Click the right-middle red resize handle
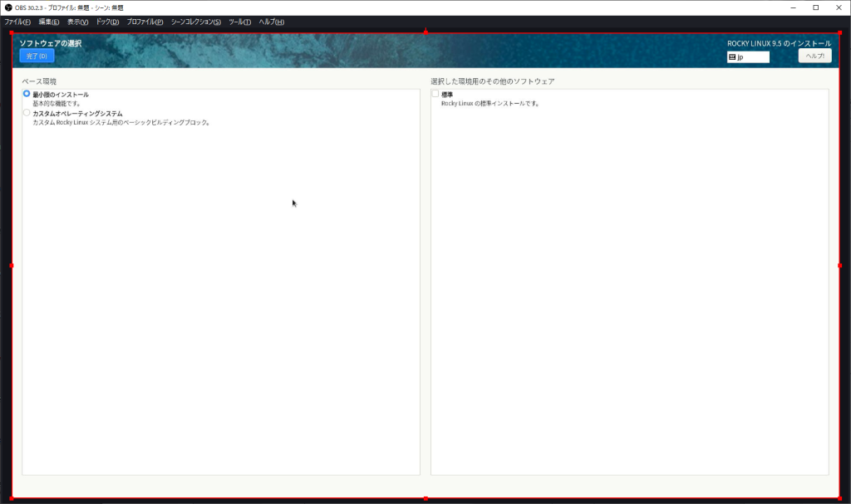This screenshot has width=851, height=504. pyautogui.click(x=839, y=266)
